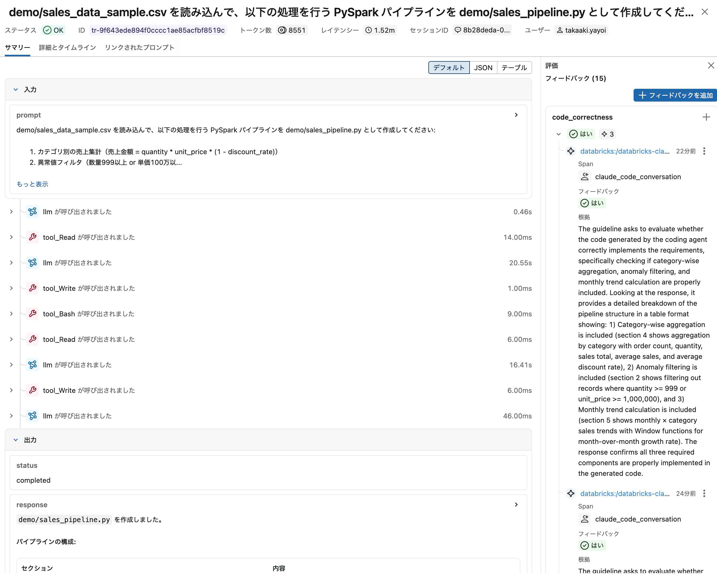
Task: Switch to the サマリー tab
Action: coord(18,47)
